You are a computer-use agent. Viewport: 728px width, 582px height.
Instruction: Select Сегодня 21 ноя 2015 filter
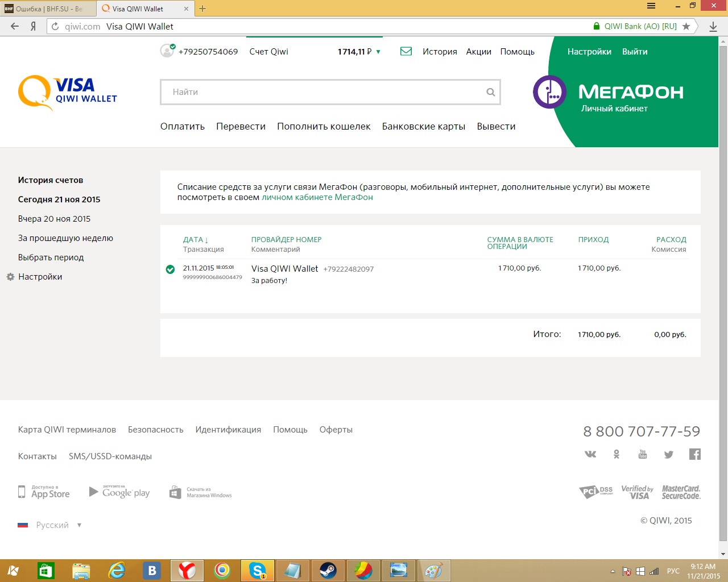click(x=59, y=199)
